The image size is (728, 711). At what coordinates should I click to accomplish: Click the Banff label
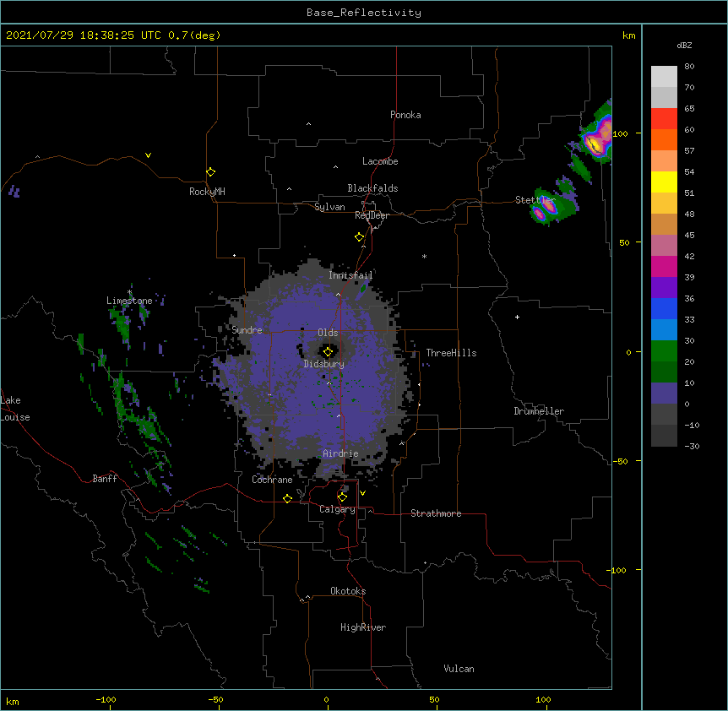click(105, 479)
